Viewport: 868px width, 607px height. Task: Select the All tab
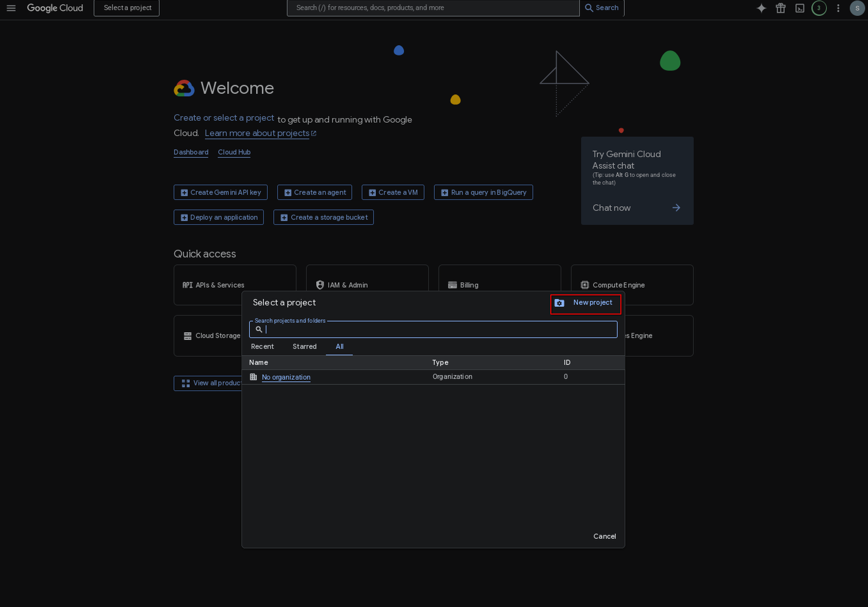(x=339, y=346)
